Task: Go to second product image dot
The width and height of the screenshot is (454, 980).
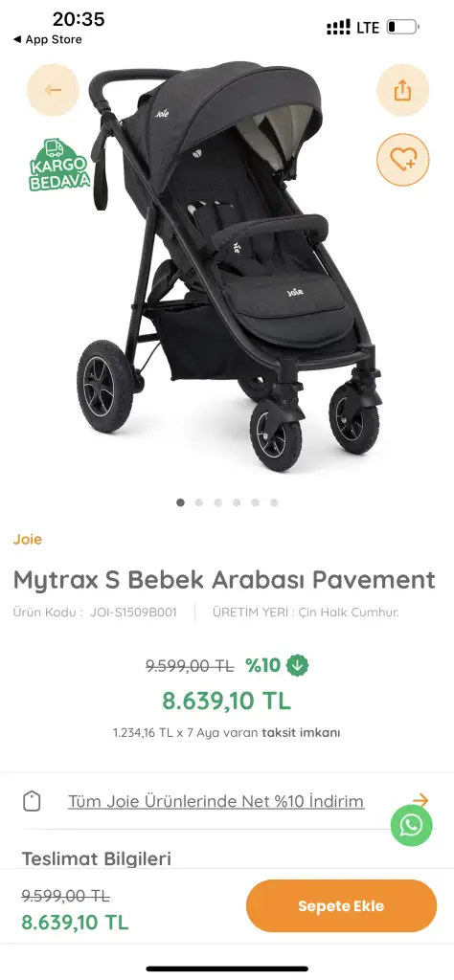Action: click(x=199, y=502)
